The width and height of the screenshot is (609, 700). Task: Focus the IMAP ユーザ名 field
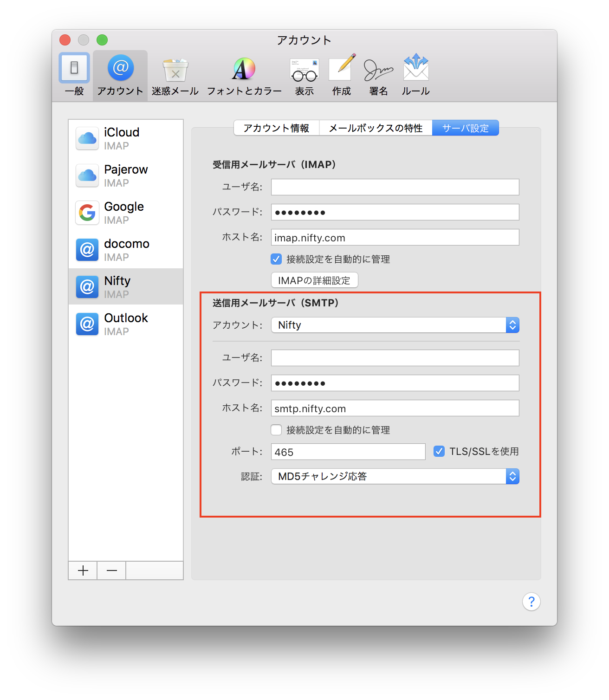[395, 187]
